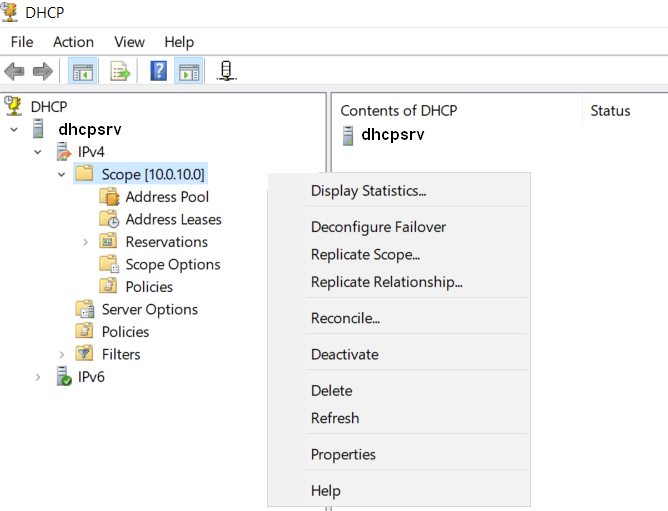
Task: Expand the Filters node
Action: click(x=62, y=355)
